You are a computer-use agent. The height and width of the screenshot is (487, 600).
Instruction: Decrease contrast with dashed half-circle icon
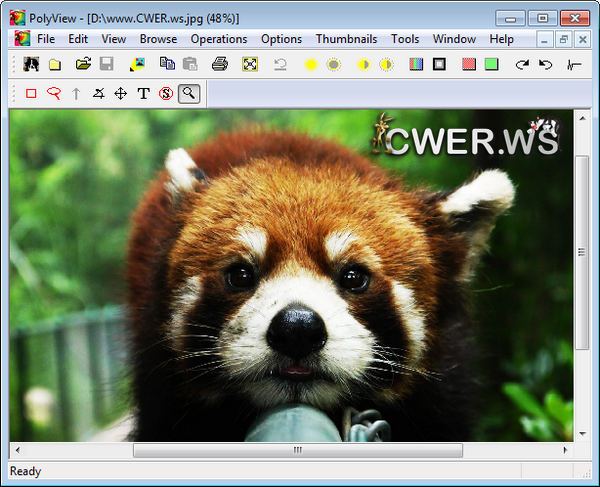coord(386,65)
